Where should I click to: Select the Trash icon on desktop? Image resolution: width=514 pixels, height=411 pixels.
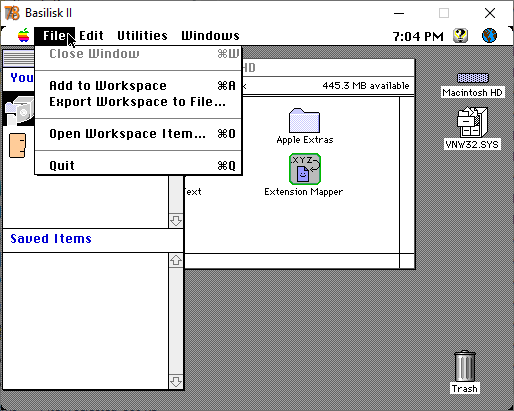point(465,366)
